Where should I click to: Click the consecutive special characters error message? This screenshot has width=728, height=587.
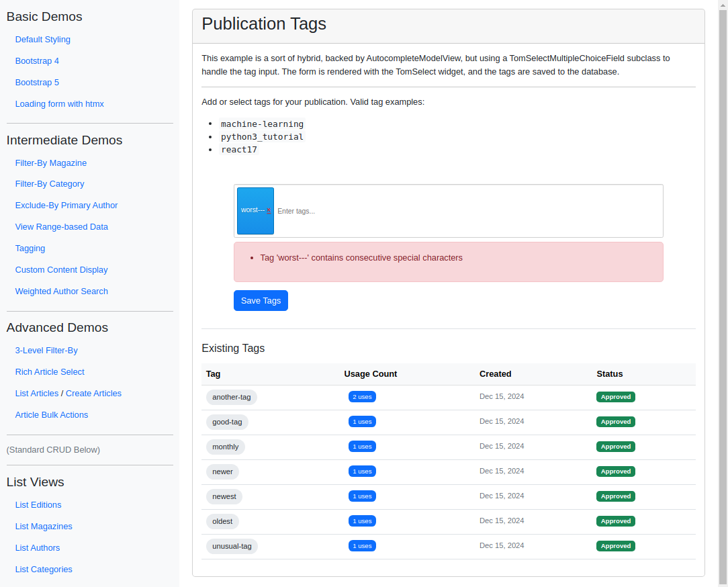tap(361, 258)
